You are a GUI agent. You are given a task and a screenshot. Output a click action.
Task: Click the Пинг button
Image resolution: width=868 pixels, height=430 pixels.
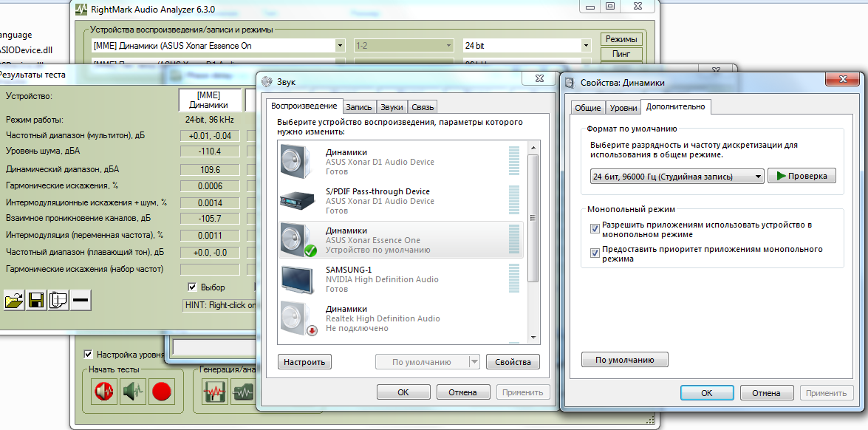point(621,54)
